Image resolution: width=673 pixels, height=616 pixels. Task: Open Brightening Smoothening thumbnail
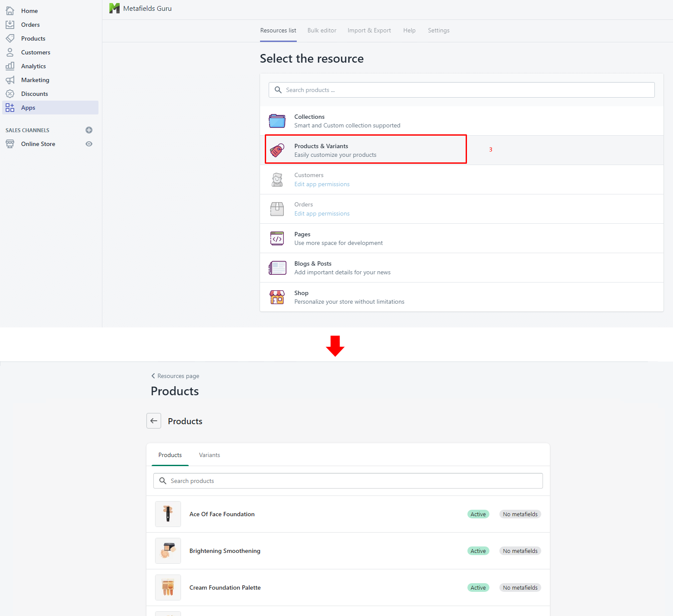click(x=168, y=551)
